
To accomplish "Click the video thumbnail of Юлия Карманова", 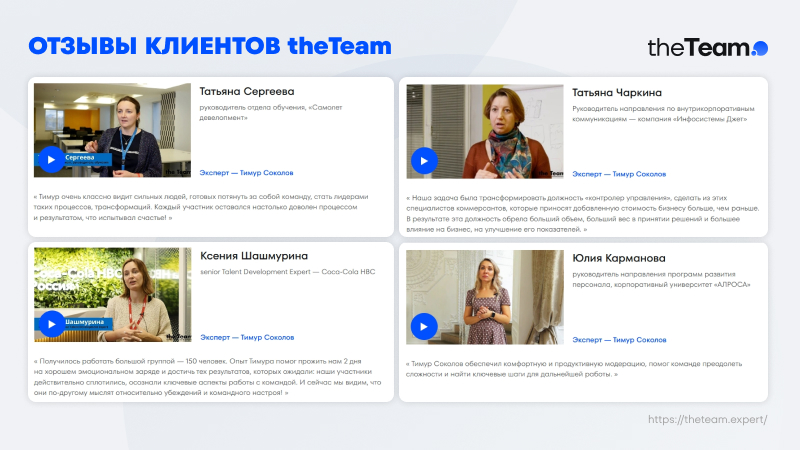I will 485,297.
